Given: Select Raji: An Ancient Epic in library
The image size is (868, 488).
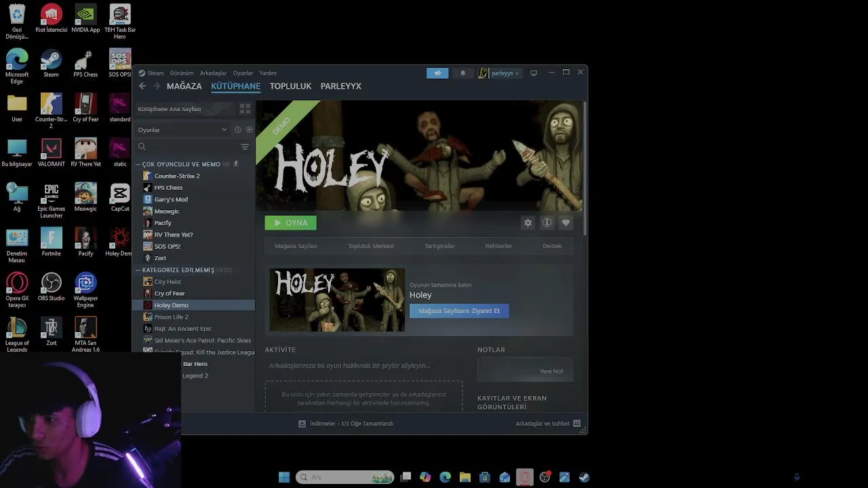Looking at the screenshot, I should coord(193,329).
